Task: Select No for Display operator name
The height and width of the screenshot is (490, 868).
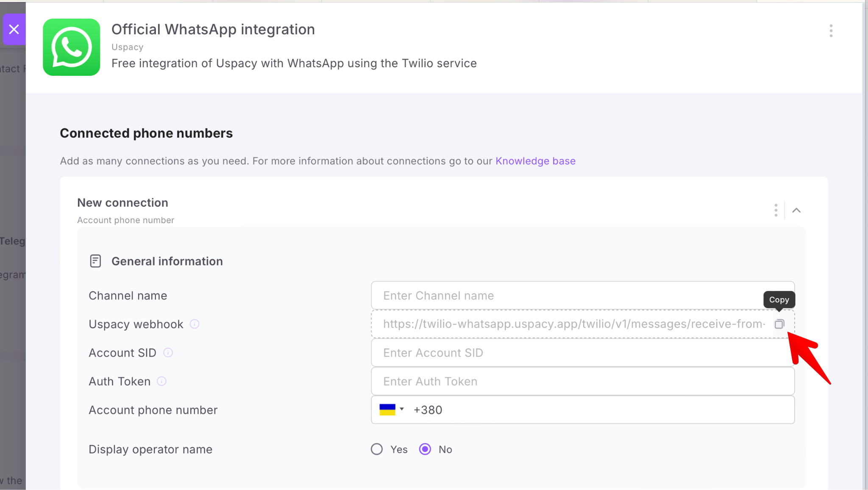Action: [425, 449]
